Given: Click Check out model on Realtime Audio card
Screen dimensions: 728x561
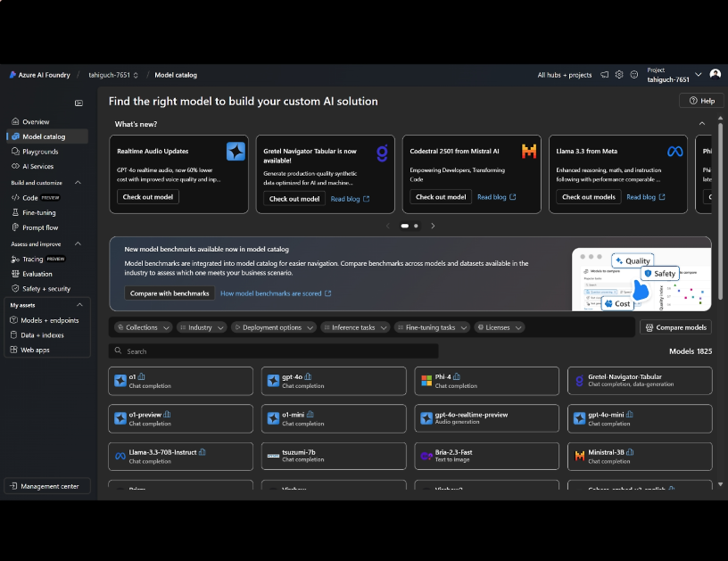Looking at the screenshot, I should pos(147,197).
